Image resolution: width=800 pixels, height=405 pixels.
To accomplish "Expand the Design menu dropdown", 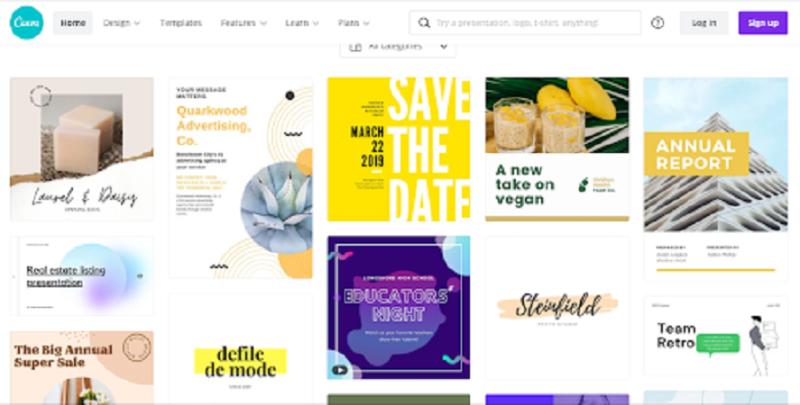I will coord(121,23).
